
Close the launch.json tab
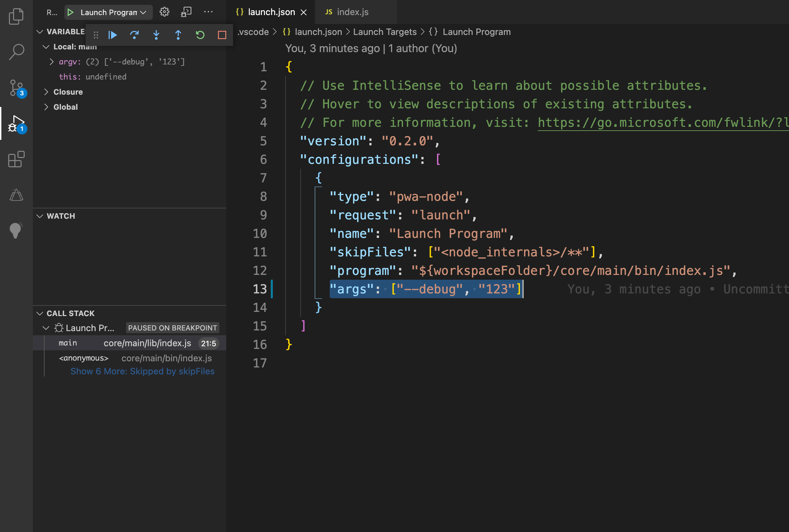click(x=304, y=12)
